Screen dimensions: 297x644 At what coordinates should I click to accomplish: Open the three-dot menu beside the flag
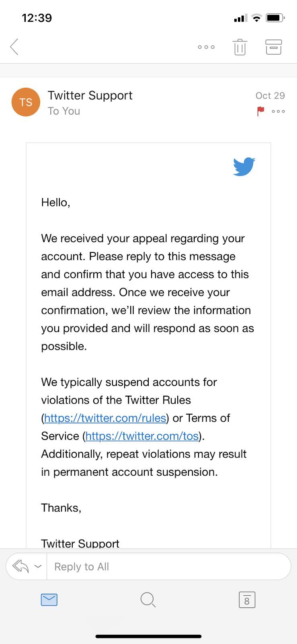(x=278, y=111)
